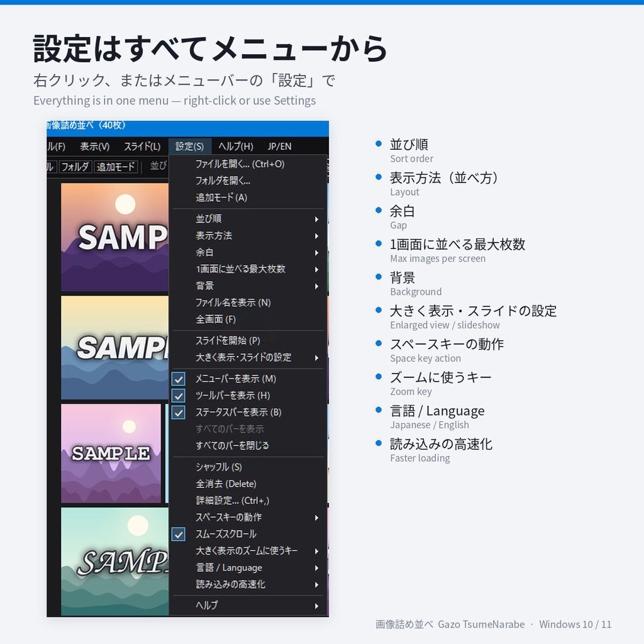Expand 1画面に並べる最大枚数 submenu
Viewport: 644px width, 644px height.
click(248, 269)
